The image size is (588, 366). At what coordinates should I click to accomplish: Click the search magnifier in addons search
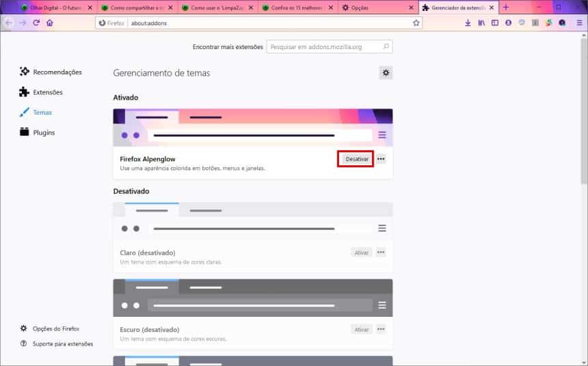click(x=386, y=46)
